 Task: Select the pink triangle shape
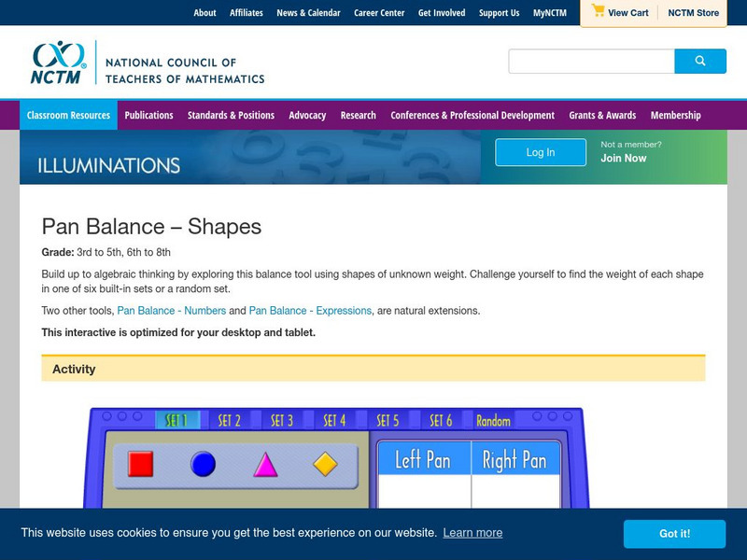pyautogui.click(x=265, y=464)
